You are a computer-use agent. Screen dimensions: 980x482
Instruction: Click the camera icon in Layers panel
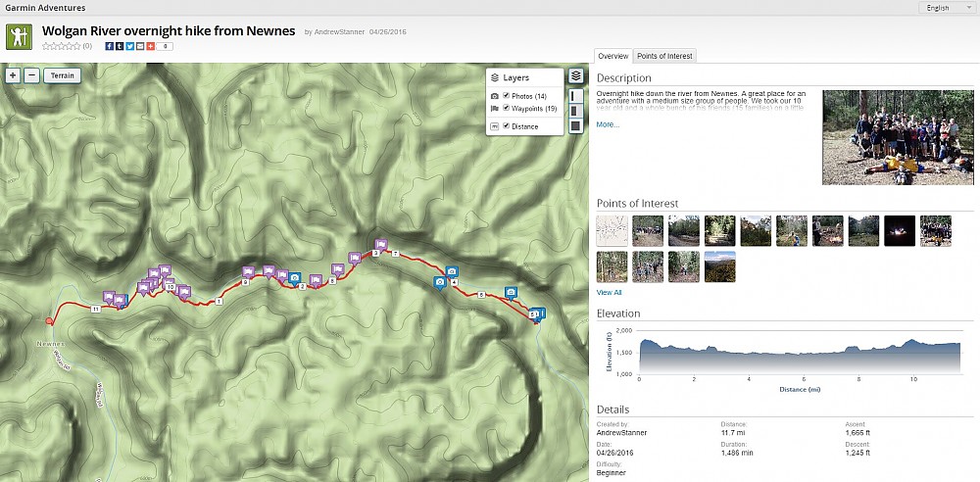coord(494,96)
